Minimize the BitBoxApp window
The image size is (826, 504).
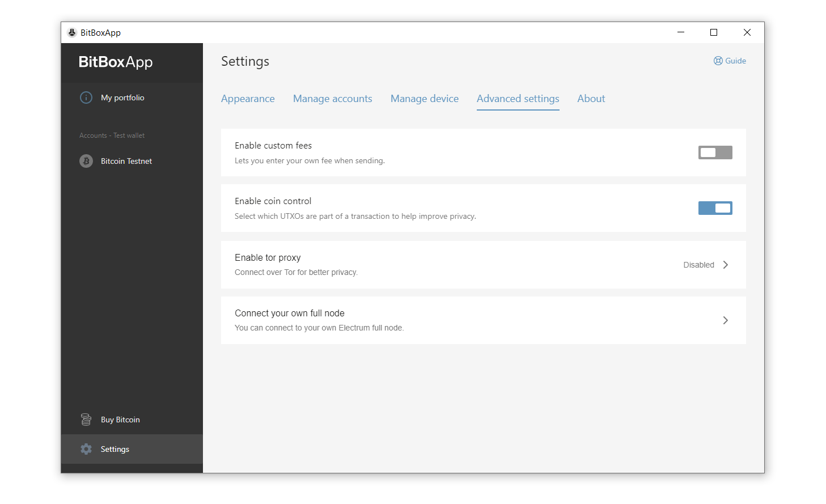[681, 32]
